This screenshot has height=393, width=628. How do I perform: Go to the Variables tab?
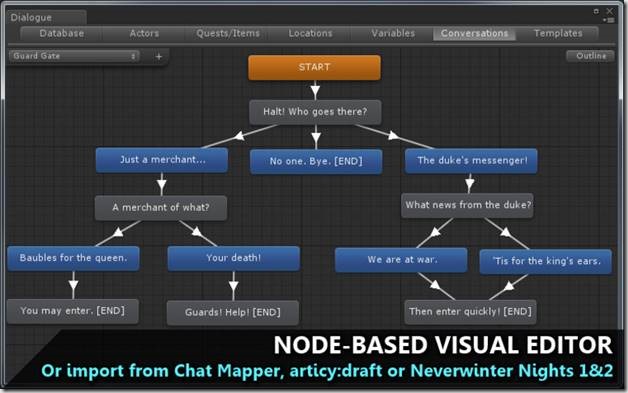(393, 33)
